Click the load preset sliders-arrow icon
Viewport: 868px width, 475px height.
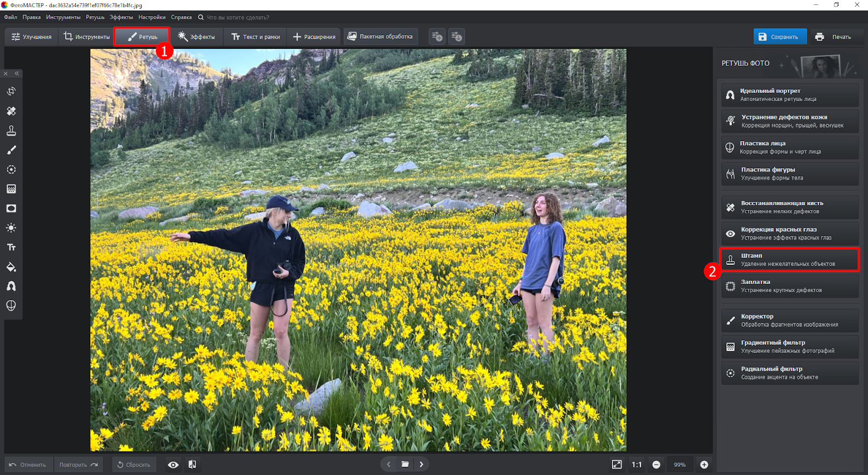456,36
